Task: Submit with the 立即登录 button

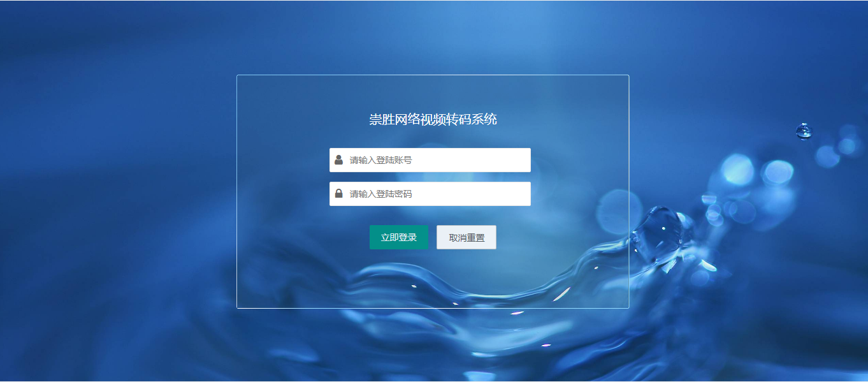Action: coord(399,237)
